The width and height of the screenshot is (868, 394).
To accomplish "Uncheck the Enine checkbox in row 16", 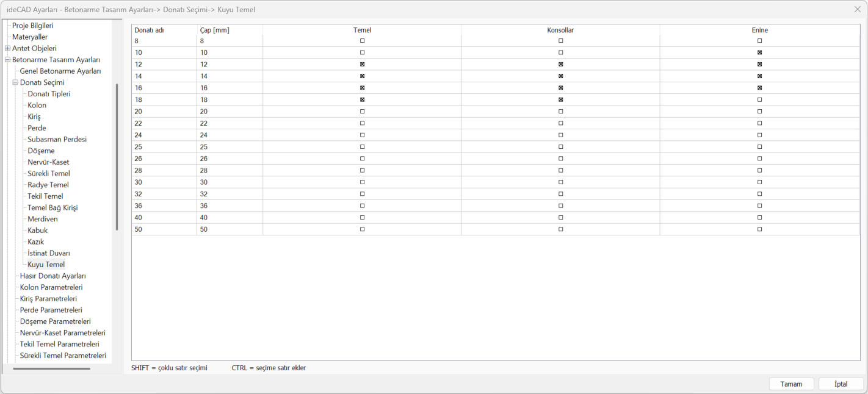I will click(x=760, y=88).
